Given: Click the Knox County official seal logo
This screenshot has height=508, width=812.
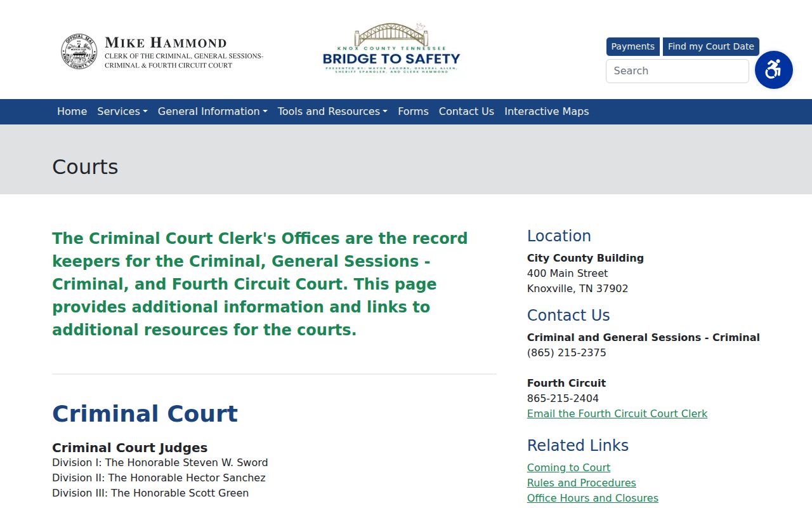Looking at the screenshot, I should coord(79,51).
